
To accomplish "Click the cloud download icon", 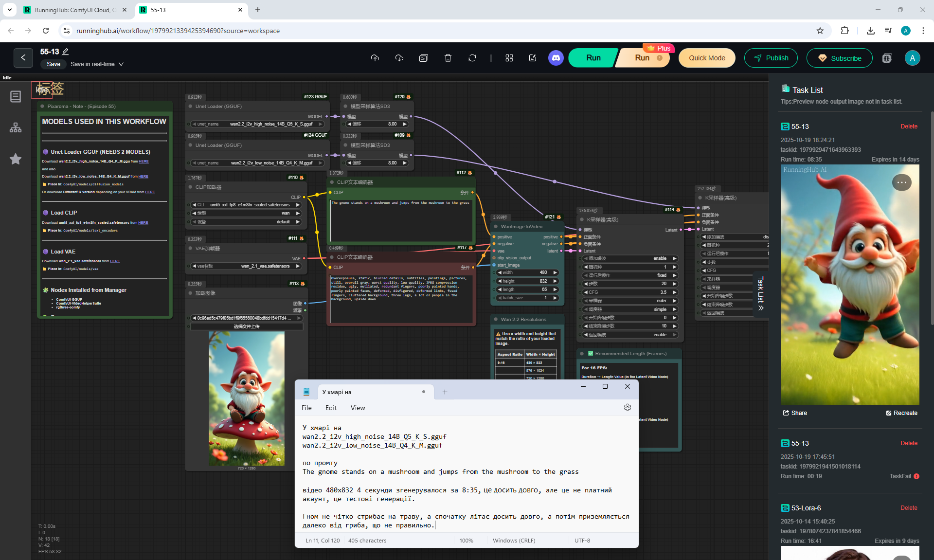I will pos(399,58).
